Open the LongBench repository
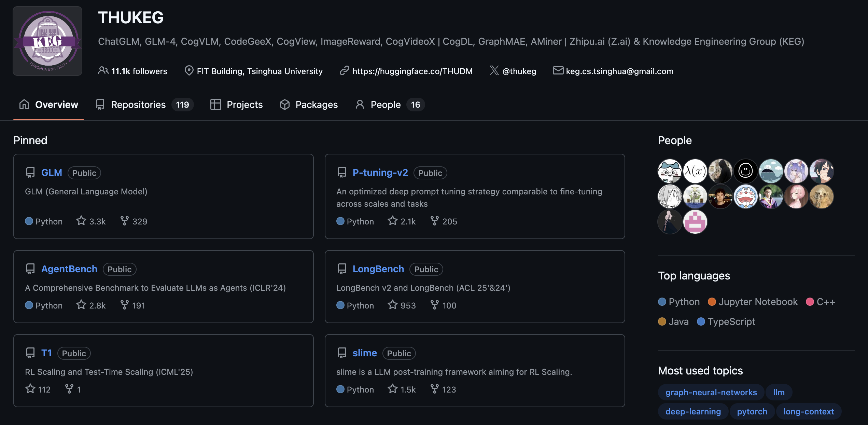This screenshot has height=425, width=868. pos(378,269)
